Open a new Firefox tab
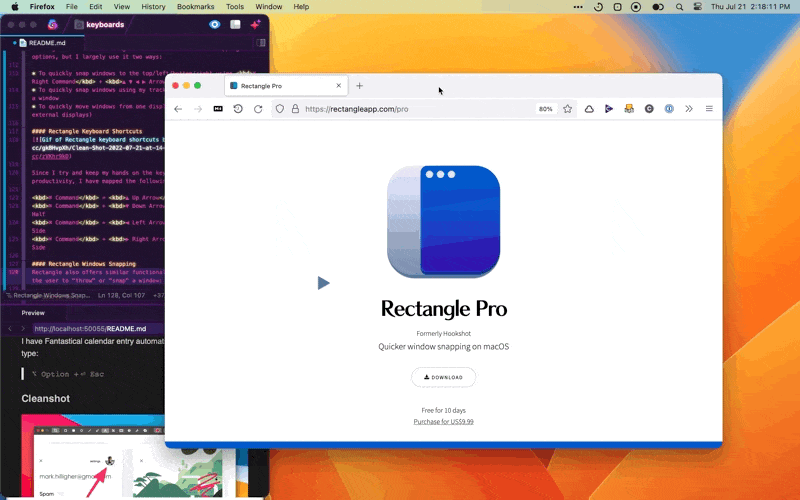 [359, 86]
